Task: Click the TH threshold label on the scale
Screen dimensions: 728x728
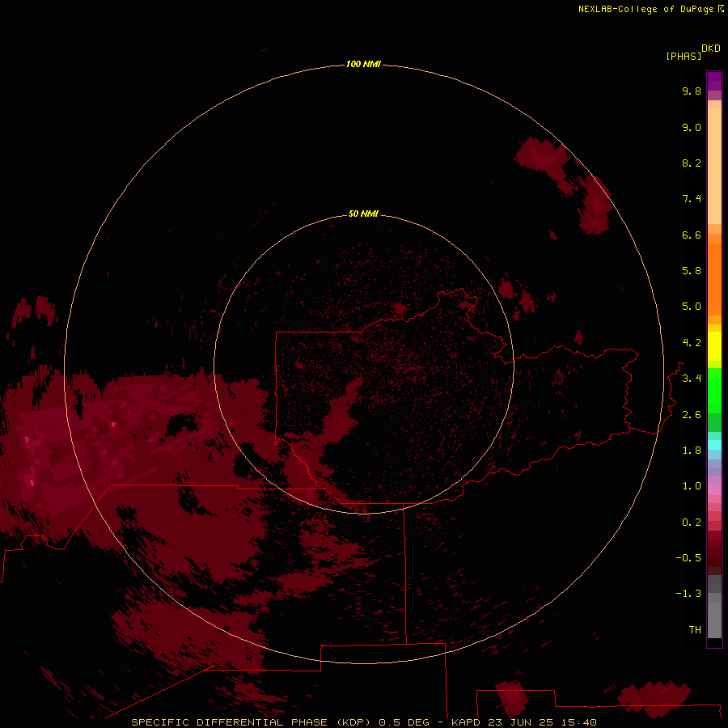Action: click(x=695, y=630)
